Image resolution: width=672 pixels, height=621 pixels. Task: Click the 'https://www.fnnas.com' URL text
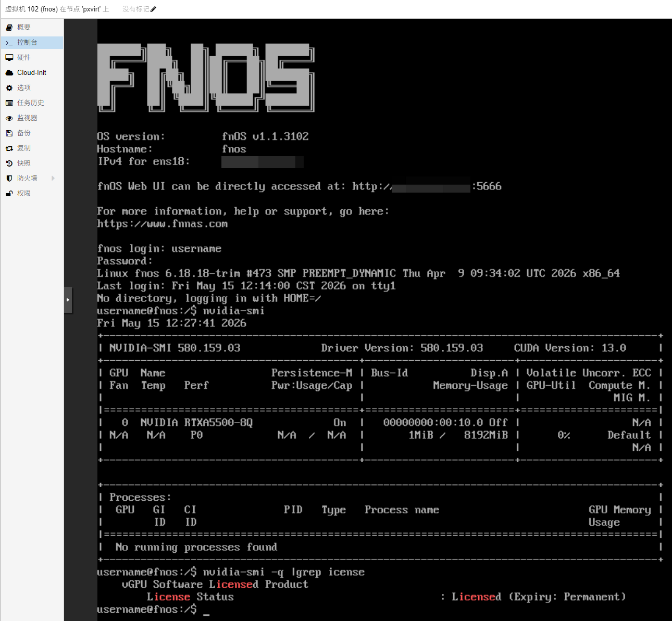click(x=163, y=224)
